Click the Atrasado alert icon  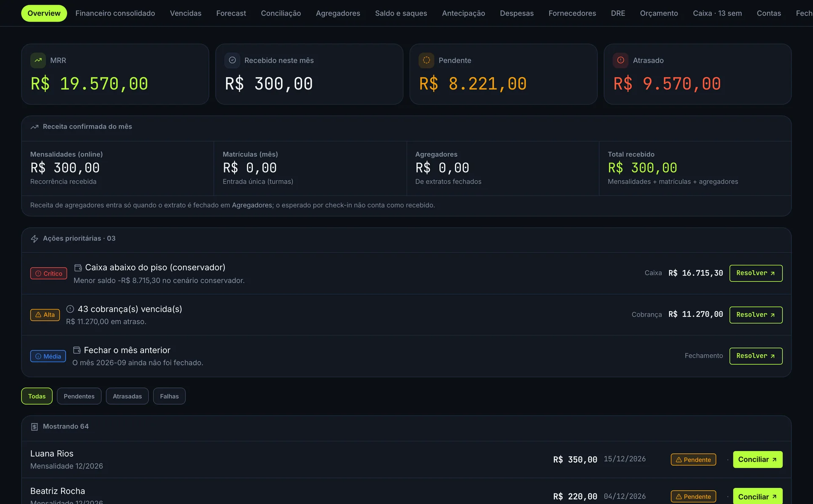pyautogui.click(x=621, y=60)
